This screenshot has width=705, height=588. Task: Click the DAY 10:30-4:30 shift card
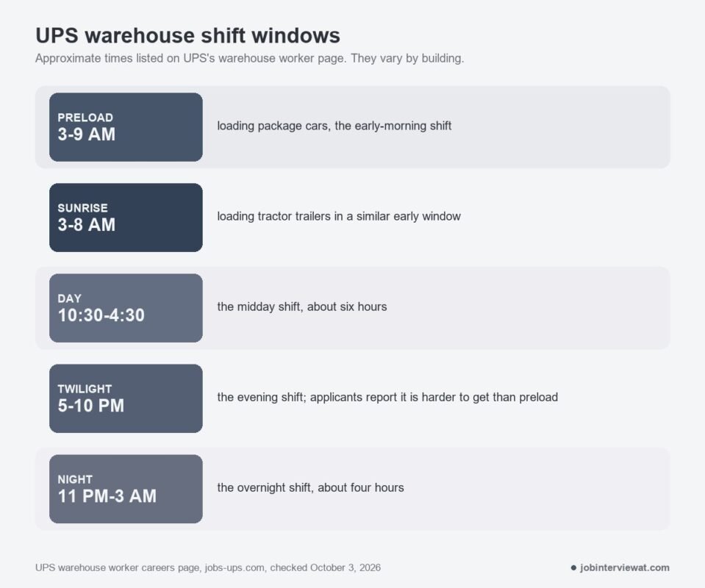pos(126,308)
